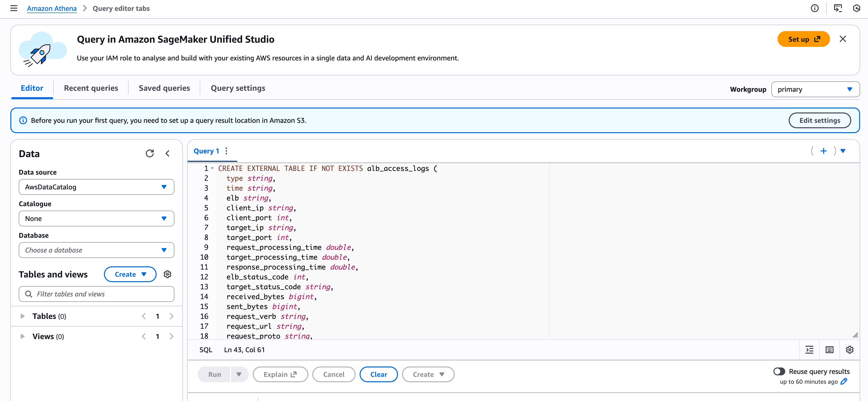Open query editor preferences gear
868x401 pixels.
[x=850, y=350]
